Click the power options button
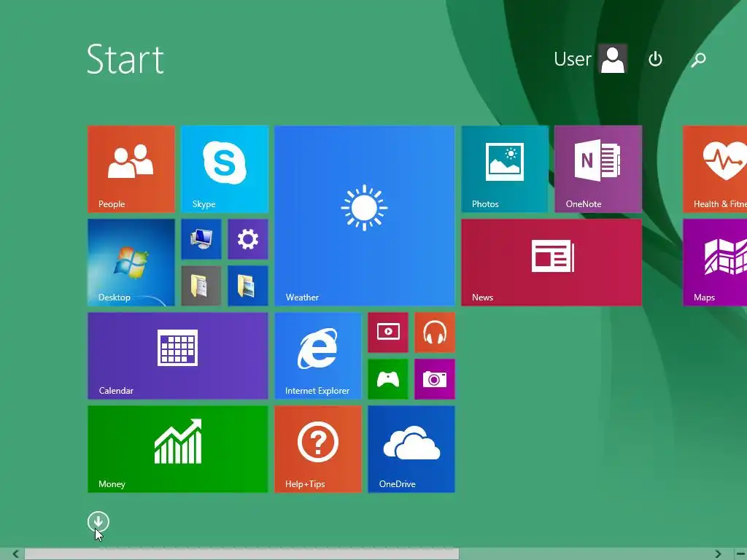This screenshot has width=747, height=560. point(656,59)
